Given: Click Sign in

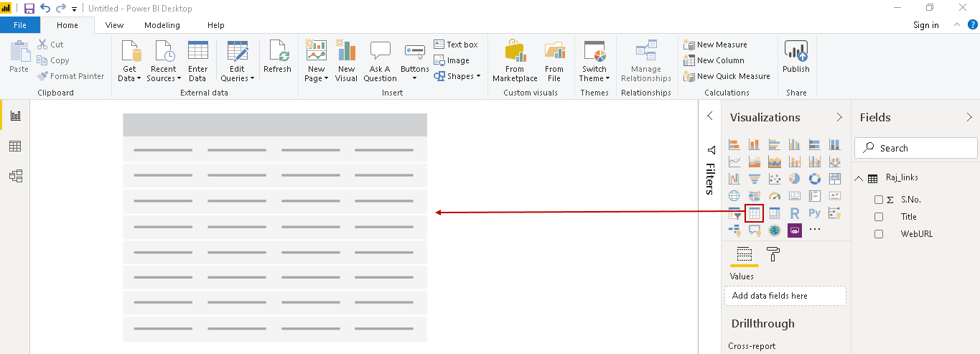Looking at the screenshot, I should (x=926, y=25).
